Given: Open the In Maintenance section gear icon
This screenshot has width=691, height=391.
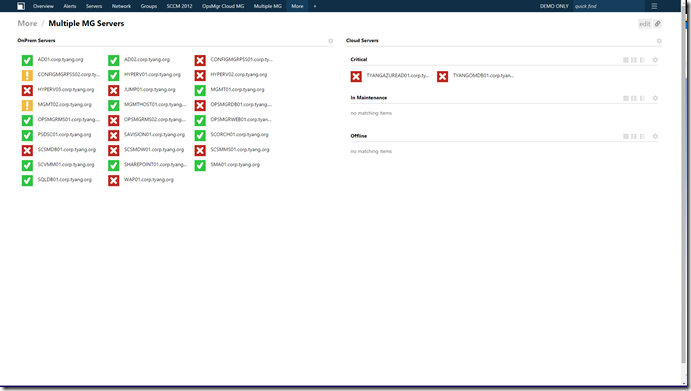Looking at the screenshot, I should point(655,98).
